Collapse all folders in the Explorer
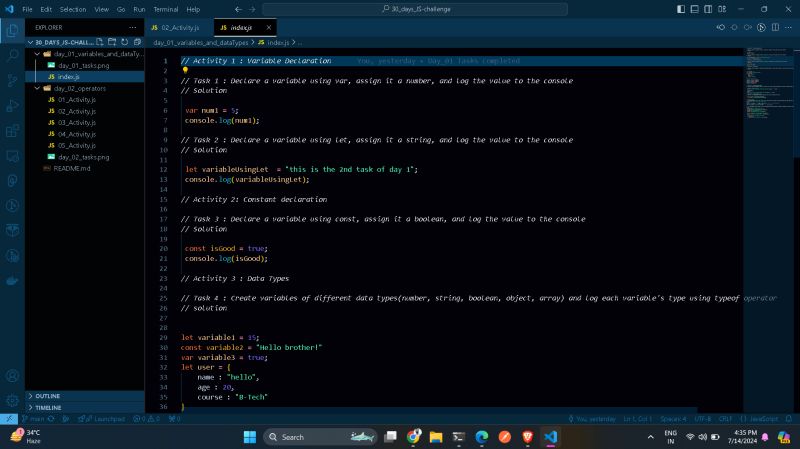 (x=137, y=42)
